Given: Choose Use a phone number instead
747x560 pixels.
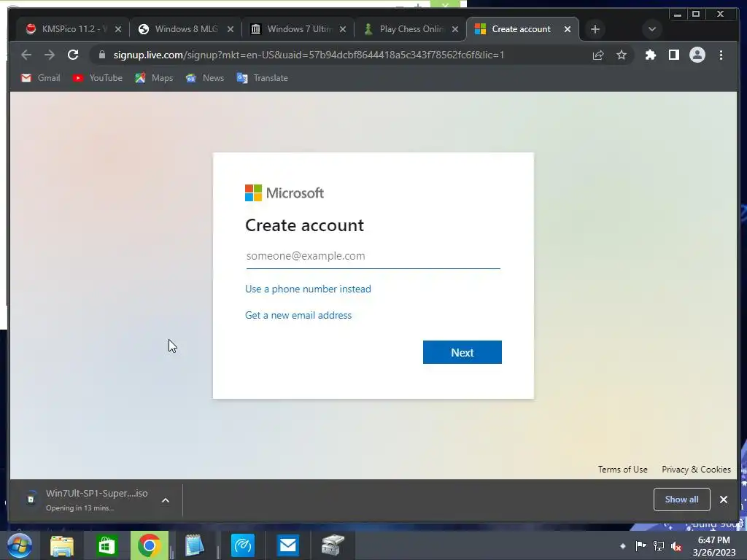Looking at the screenshot, I should coord(308,289).
